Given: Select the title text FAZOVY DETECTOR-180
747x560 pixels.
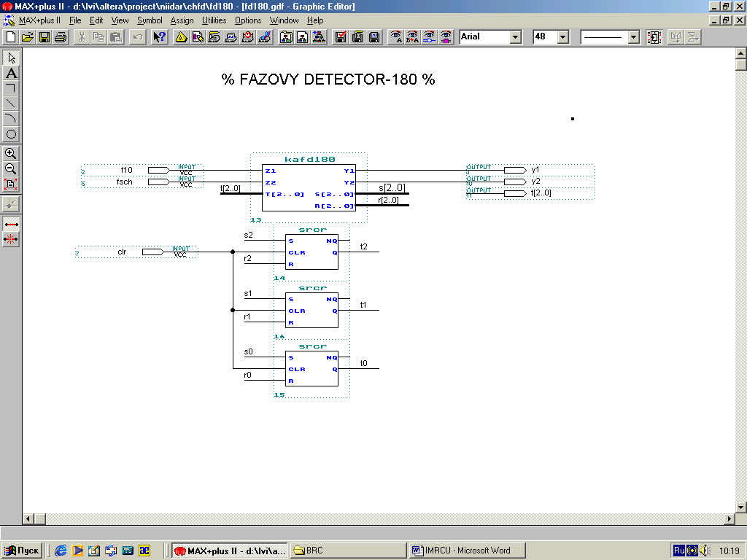Looking at the screenshot, I should pyautogui.click(x=328, y=79).
